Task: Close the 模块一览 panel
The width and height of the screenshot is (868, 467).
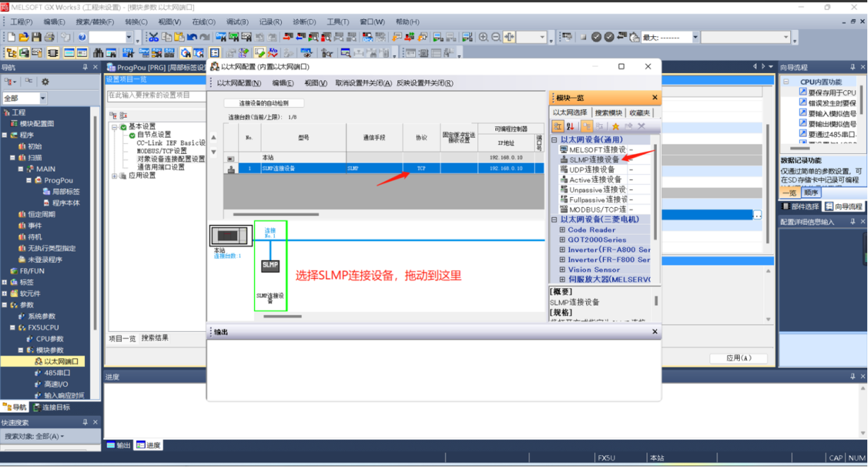Action: (x=654, y=98)
